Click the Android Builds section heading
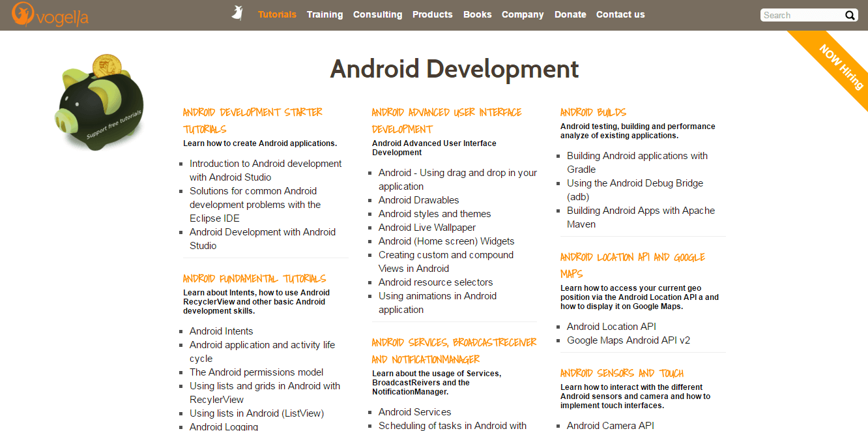This screenshot has height=431, width=868. 594,112
